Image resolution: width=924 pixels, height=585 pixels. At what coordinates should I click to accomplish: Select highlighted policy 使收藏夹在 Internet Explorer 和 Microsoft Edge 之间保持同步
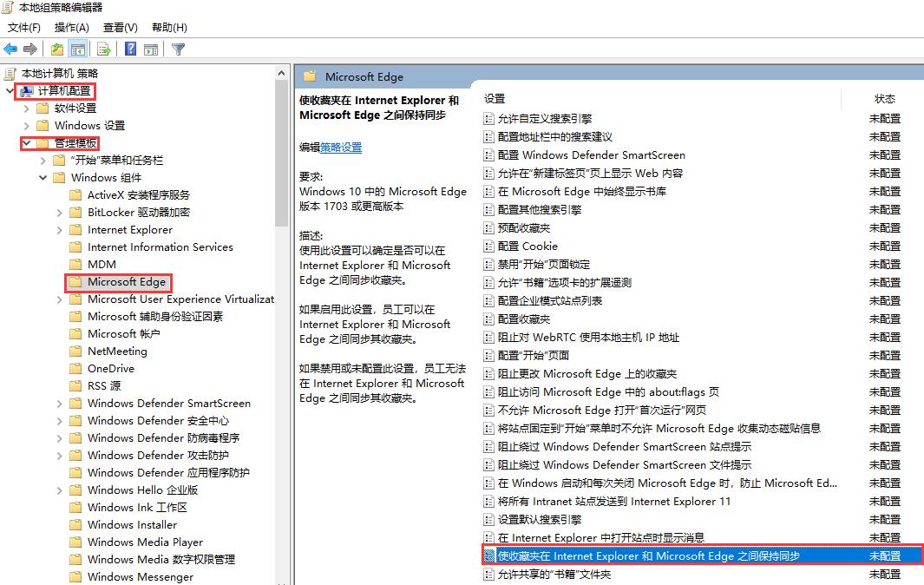click(x=648, y=556)
